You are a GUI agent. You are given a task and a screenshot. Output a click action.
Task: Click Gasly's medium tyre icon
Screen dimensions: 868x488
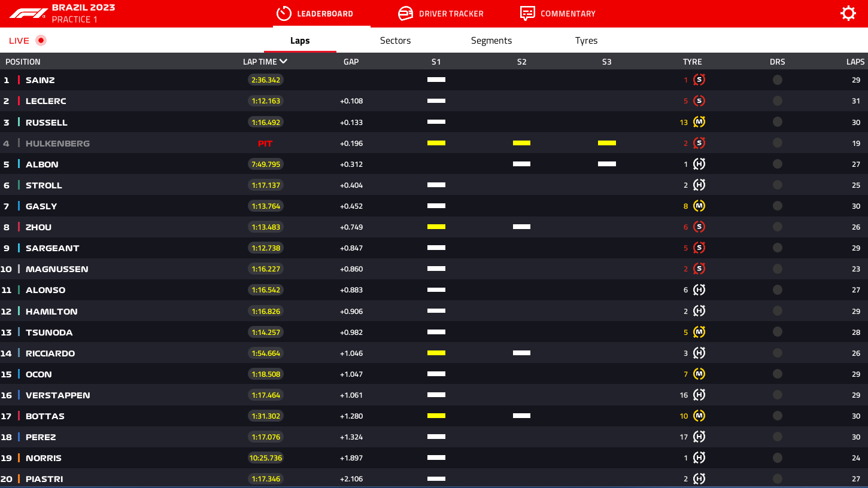699,206
